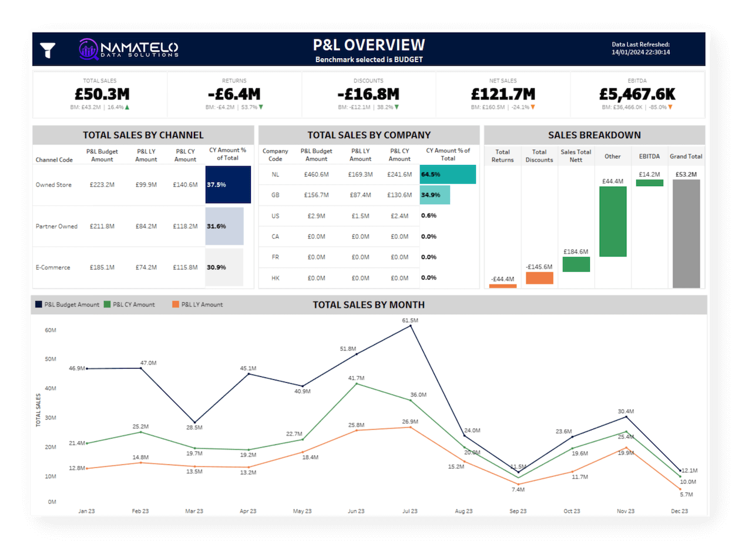This screenshot has width=752, height=560.
Task: Select the Sep 23 LY point 7.4M
Action: (x=518, y=484)
